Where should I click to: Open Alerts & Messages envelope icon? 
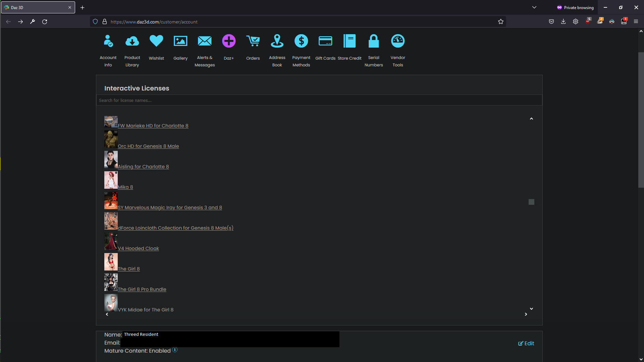pos(205,41)
